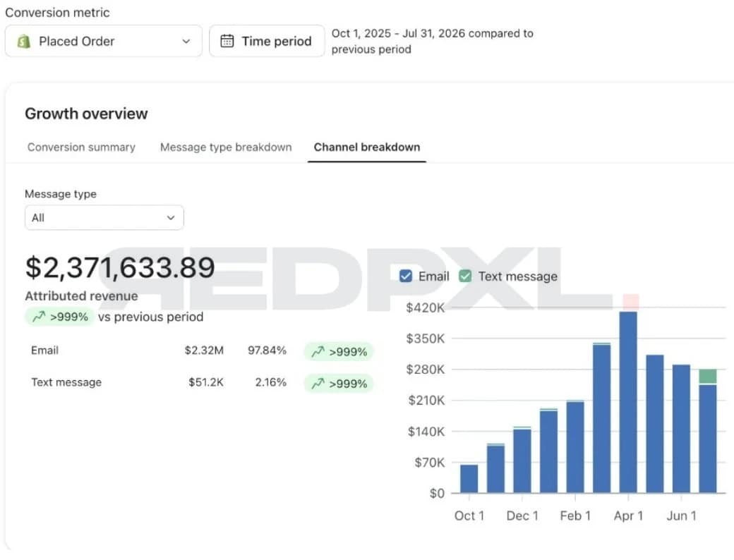Click the tallest blue bar near Apr 1
Screen dimensions: 734x560
[628, 402]
